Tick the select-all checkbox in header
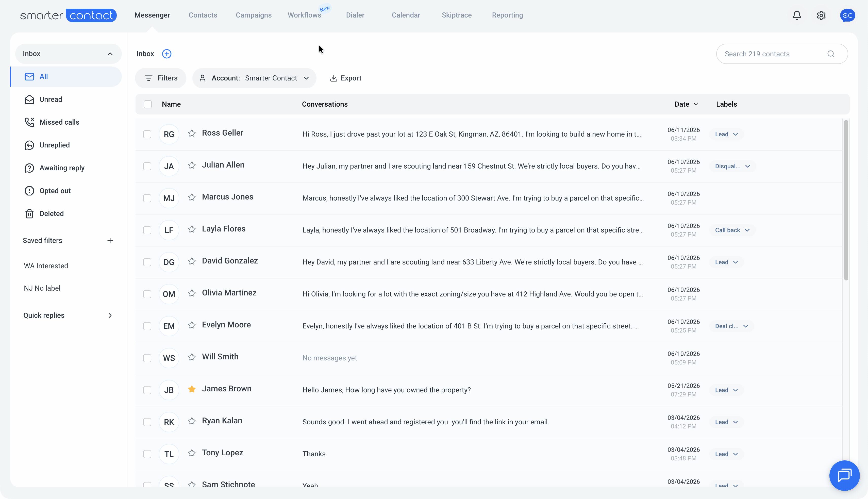The height and width of the screenshot is (499, 868). click(148, 104)
